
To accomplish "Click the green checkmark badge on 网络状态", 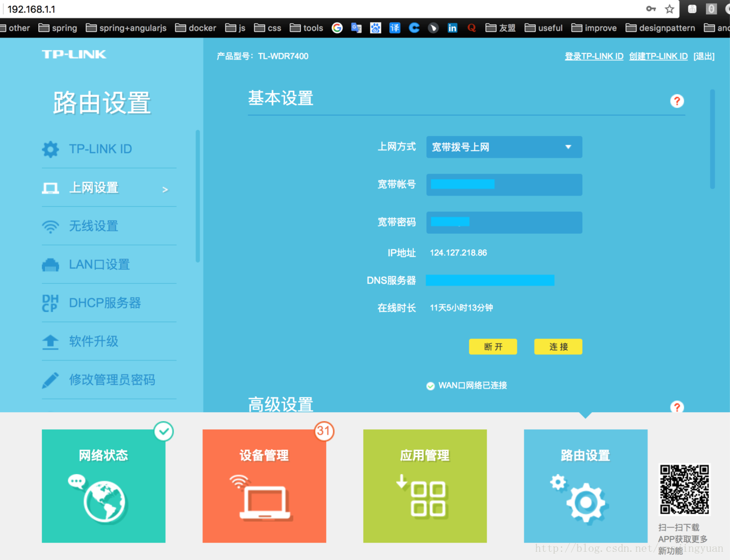I will tap(164, 432).
